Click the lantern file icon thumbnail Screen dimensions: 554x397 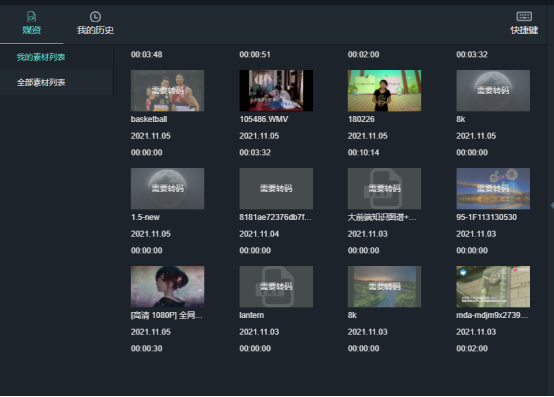tap(276, 286)
